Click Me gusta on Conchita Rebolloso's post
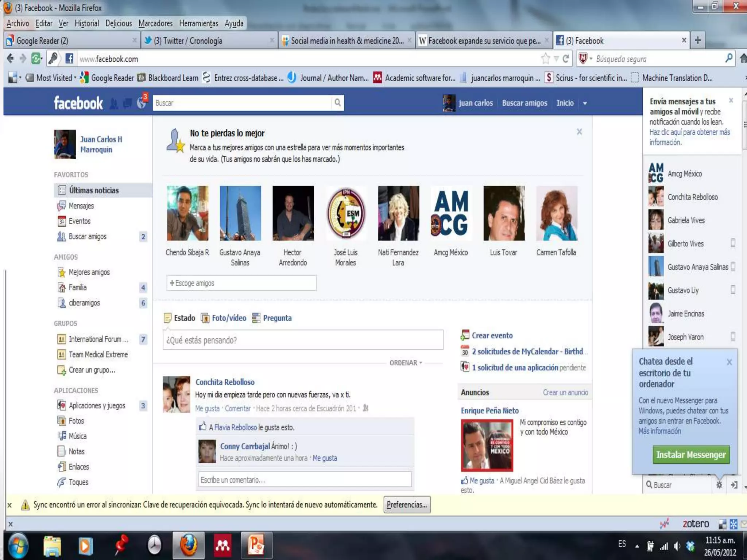 click(x=207, y=408)
